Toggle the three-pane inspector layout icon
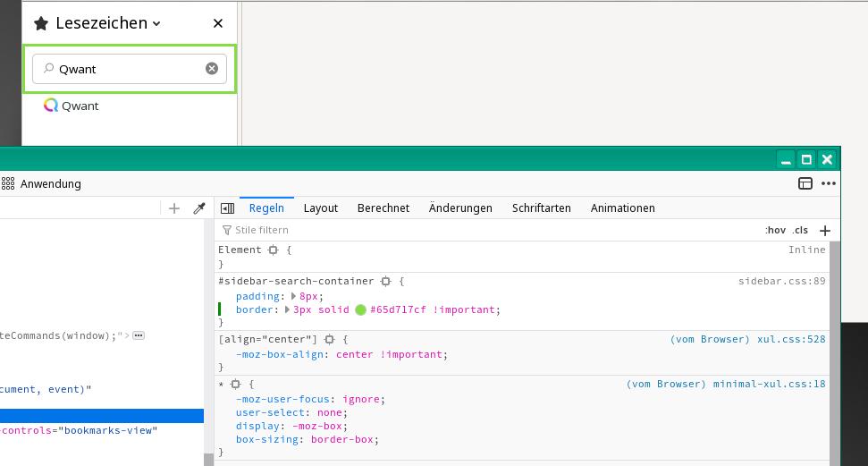The image size is (868, 466). click(227, 208)
